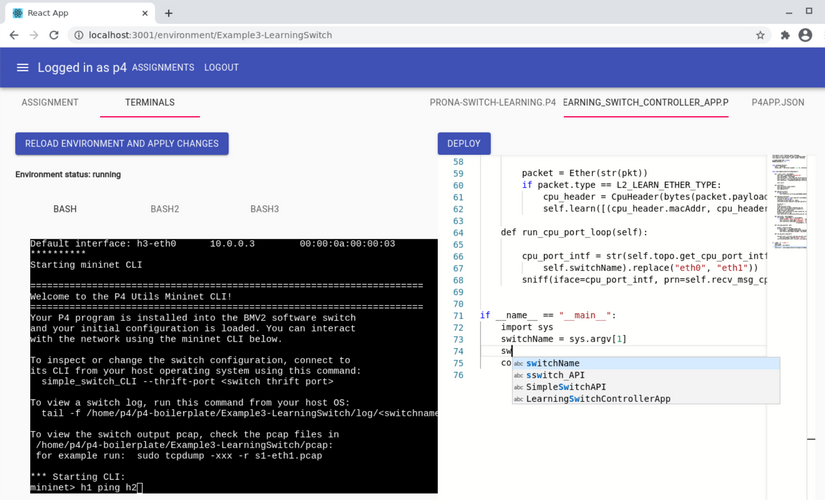Viewport: 825px width, 500px height.
Task: Switch to the BASH3 terminal tab
Action: (264, 209)
